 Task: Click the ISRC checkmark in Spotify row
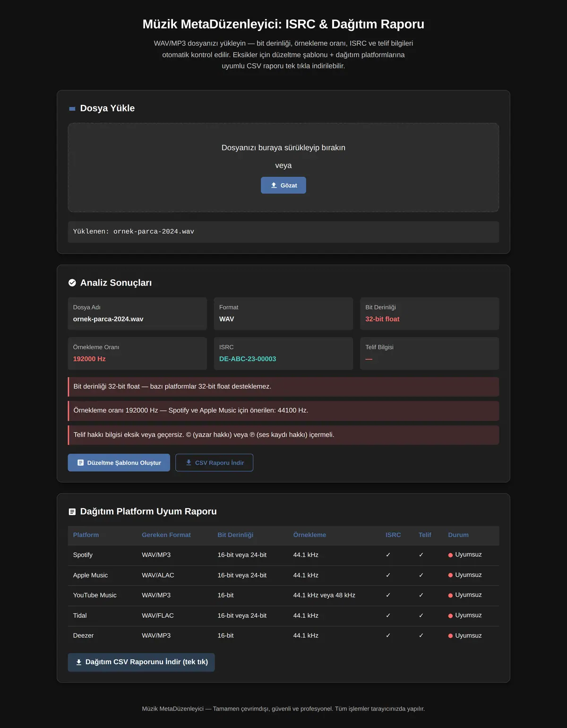388,555
